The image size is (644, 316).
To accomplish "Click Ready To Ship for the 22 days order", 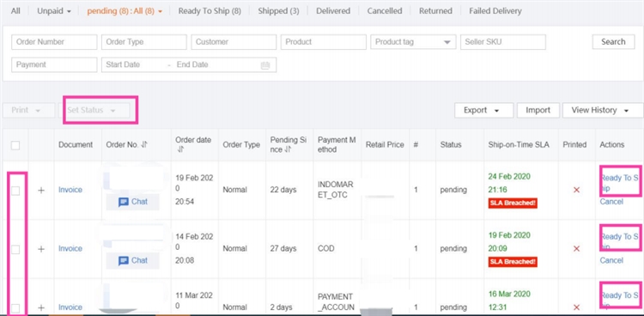I will tap(620, 183).
